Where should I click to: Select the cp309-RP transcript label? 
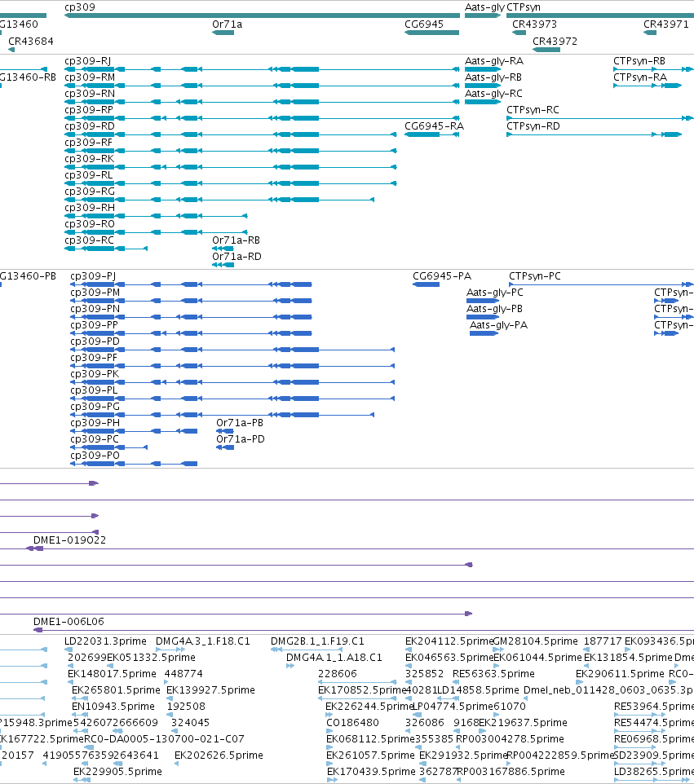89,110
